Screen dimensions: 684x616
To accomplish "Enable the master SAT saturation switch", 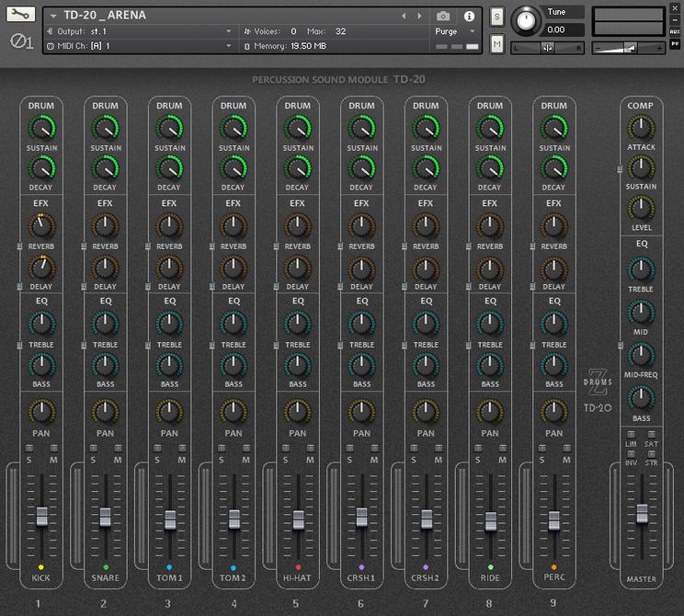I will [x=651, y=435].
